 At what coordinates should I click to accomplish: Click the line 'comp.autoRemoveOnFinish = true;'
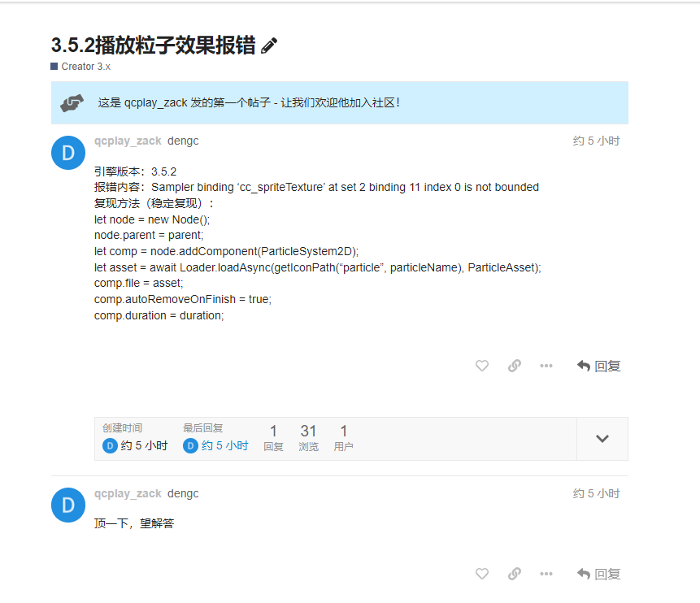183,300
